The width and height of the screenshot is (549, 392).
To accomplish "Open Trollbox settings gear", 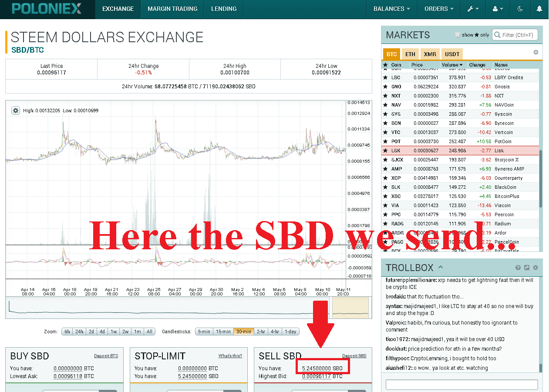I will 536,268.
